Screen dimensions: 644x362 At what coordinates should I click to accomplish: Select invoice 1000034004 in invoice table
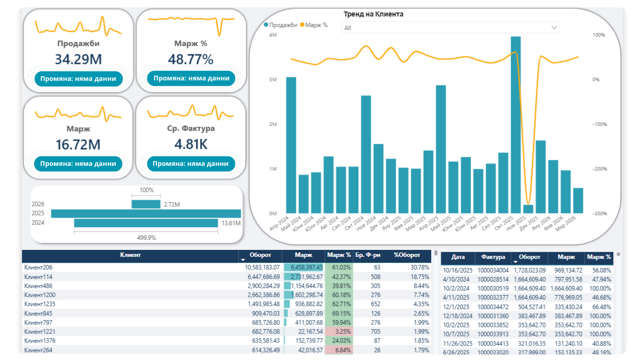click(x=493, y=270)
